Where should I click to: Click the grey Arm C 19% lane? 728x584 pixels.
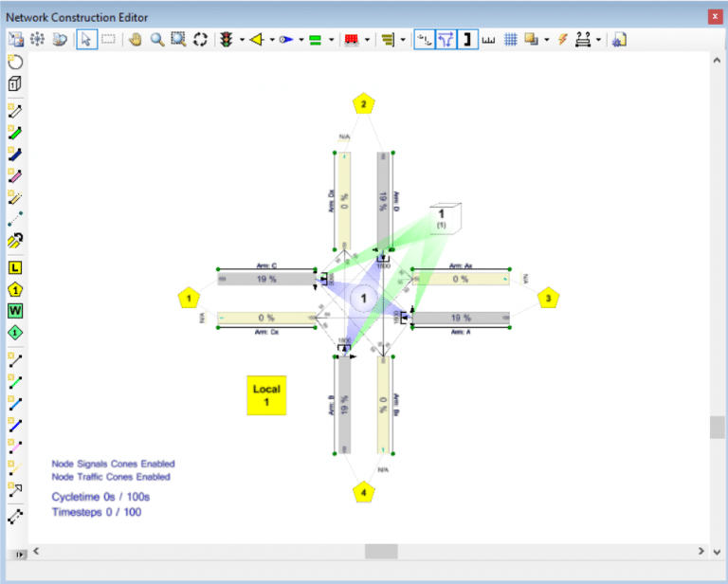(266, 280)
